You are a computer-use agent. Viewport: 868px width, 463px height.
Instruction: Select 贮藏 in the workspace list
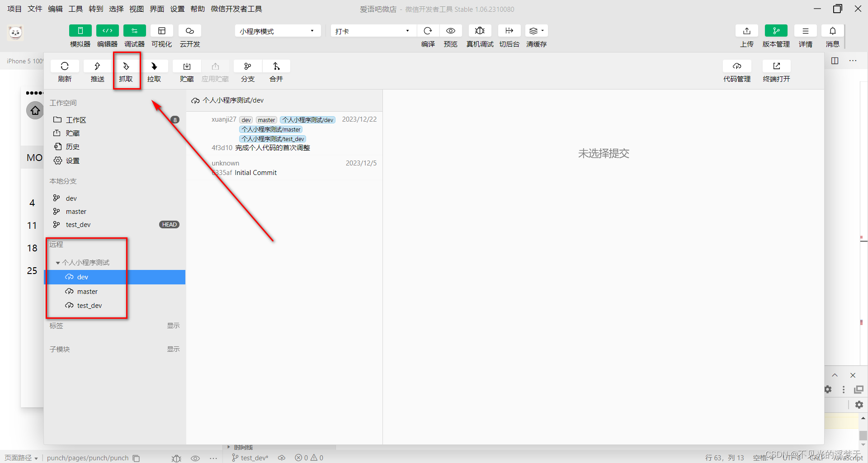click(x=115, y=133)
